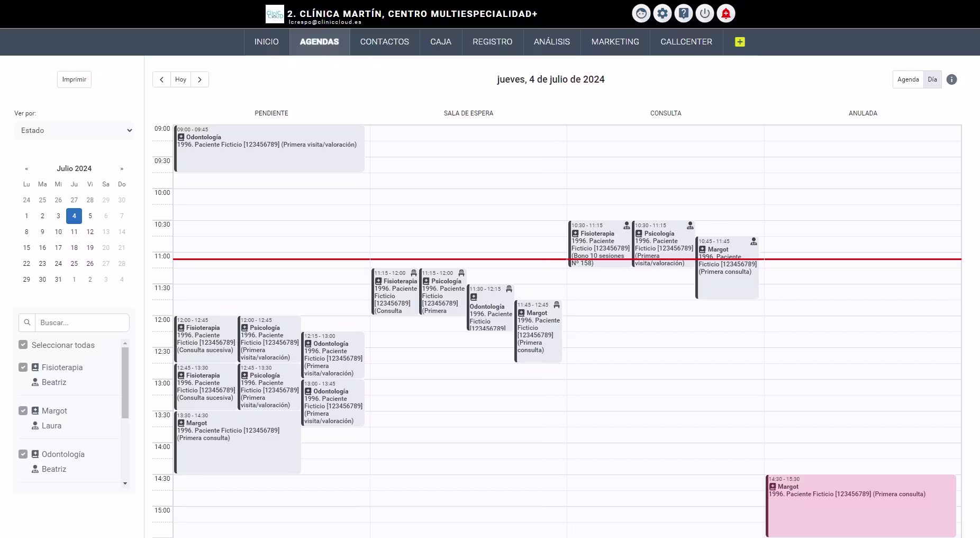
Task: Go to next month in mini calendar
Action: coord(122,168)
